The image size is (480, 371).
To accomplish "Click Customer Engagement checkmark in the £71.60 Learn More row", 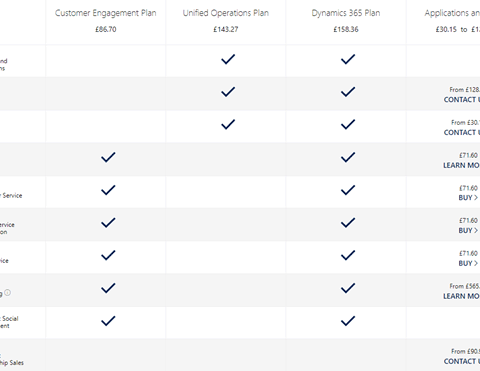I will (108, 157).
